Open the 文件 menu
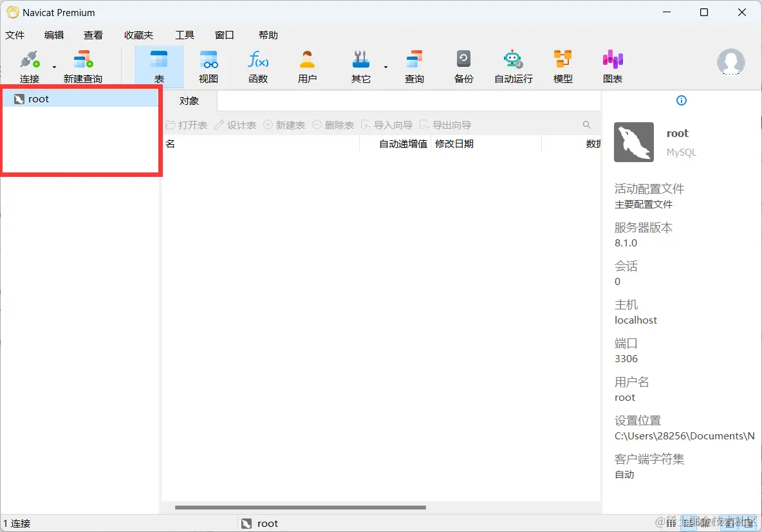This screenshot has width=762, height=532. pos(15,35)
